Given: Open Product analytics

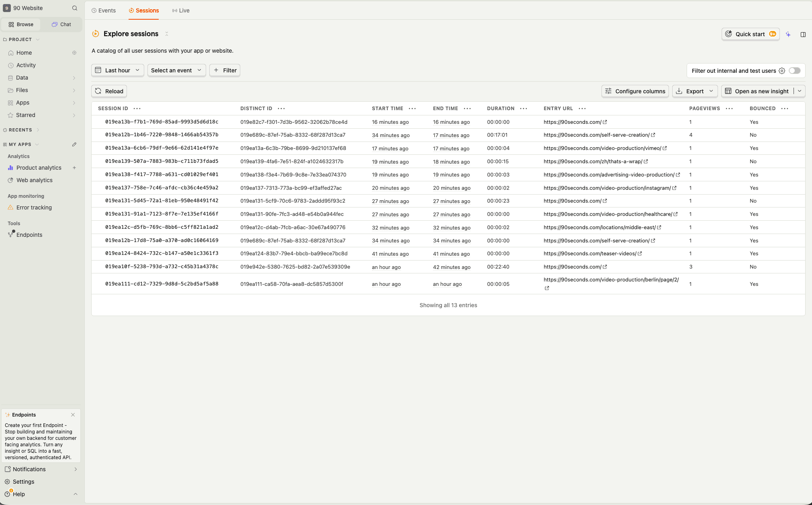Looking at the screenshot, I should point(39,168).
